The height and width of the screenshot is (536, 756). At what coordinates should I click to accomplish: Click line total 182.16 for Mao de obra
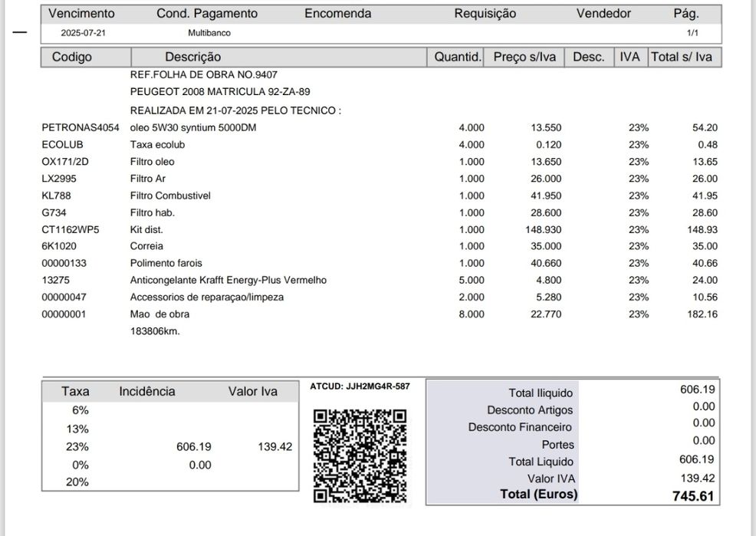coord(702,314)
